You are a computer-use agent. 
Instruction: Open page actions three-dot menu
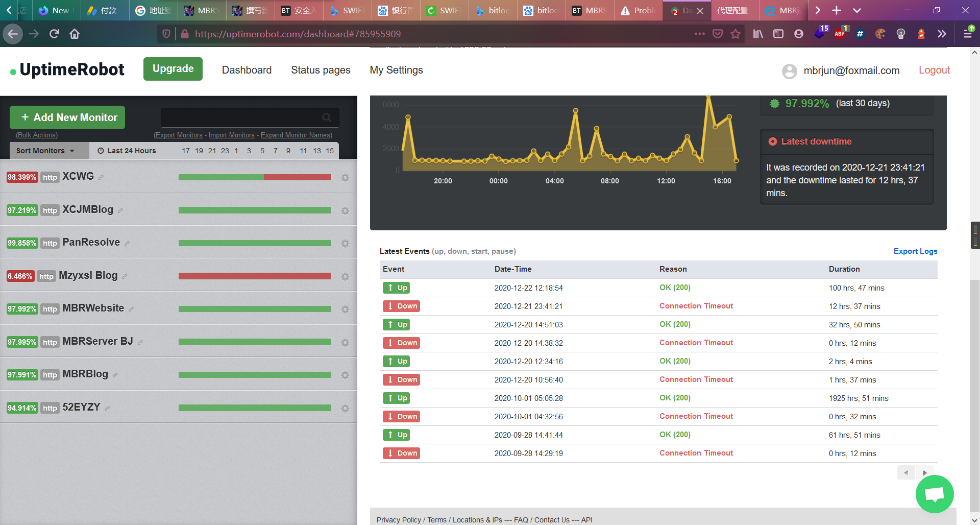(x=700, y=34)
